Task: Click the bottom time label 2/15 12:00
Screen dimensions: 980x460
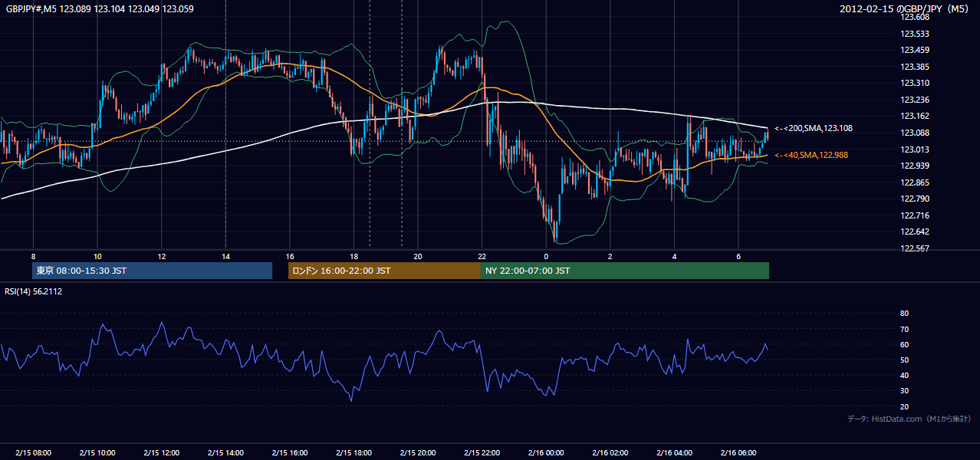Action: coord(162,452)
